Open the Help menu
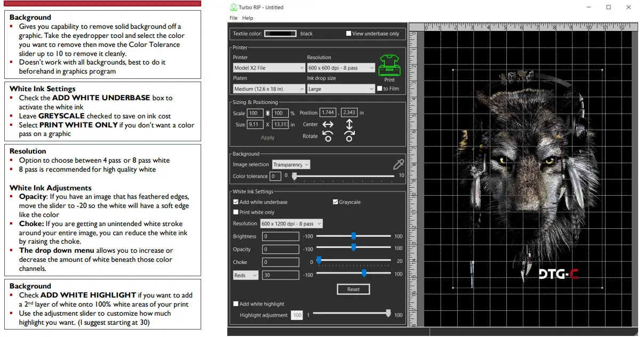Image resolution: width=644 pixels, height=337 pixels. [x=248, y=18]
